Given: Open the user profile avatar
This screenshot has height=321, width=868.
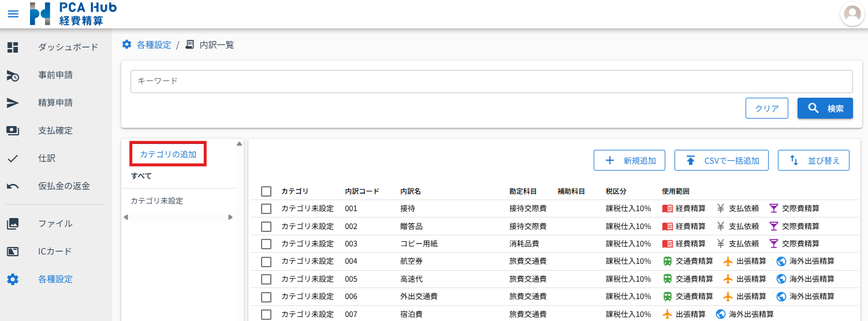Looking at the screenshot, I should tap(852, 14).
